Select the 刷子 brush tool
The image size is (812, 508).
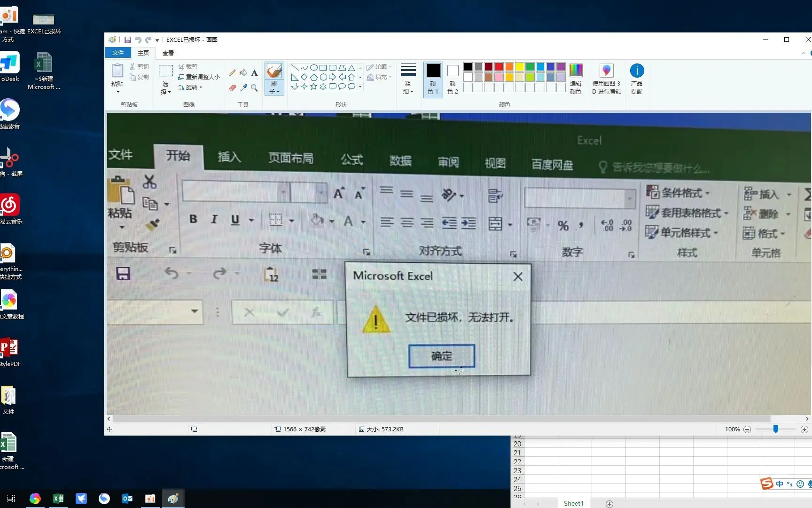274,71
